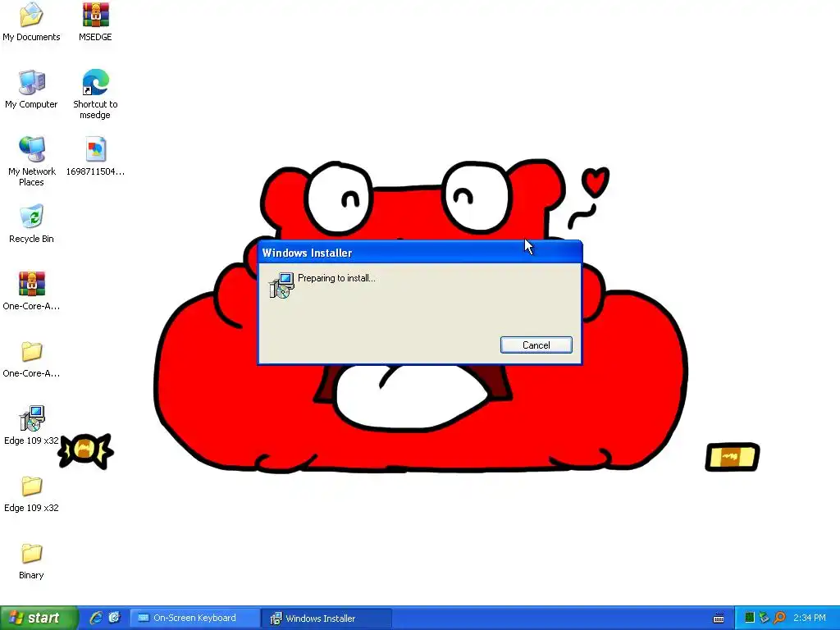Select the My Computer desktop icon

click(31, 83)
